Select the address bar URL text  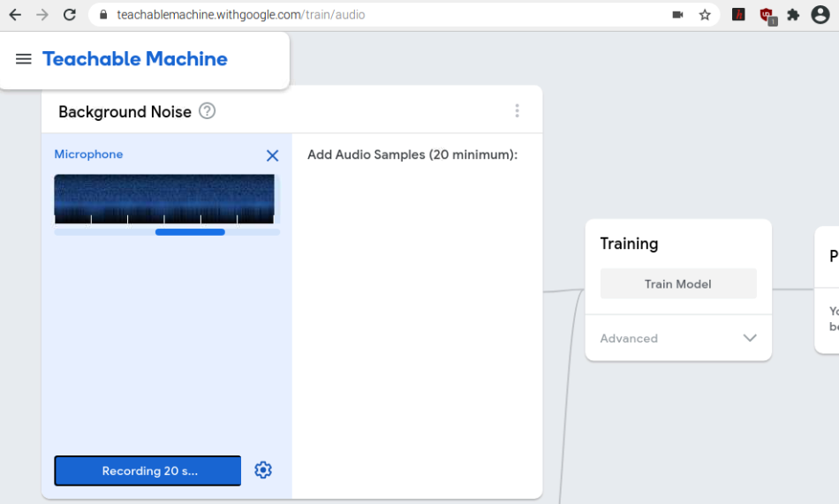pos(241,14)
